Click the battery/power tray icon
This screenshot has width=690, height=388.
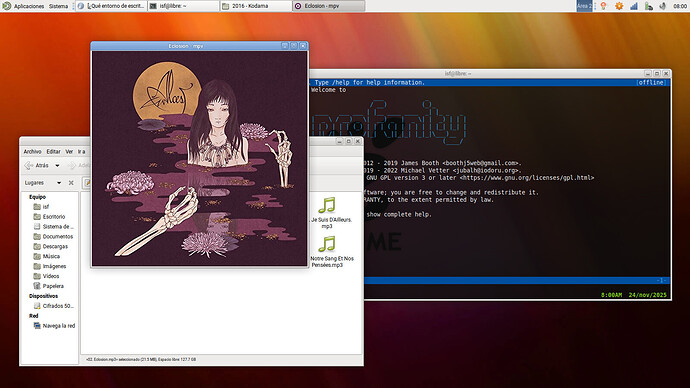pyautogui.click(x=648, y=6)
